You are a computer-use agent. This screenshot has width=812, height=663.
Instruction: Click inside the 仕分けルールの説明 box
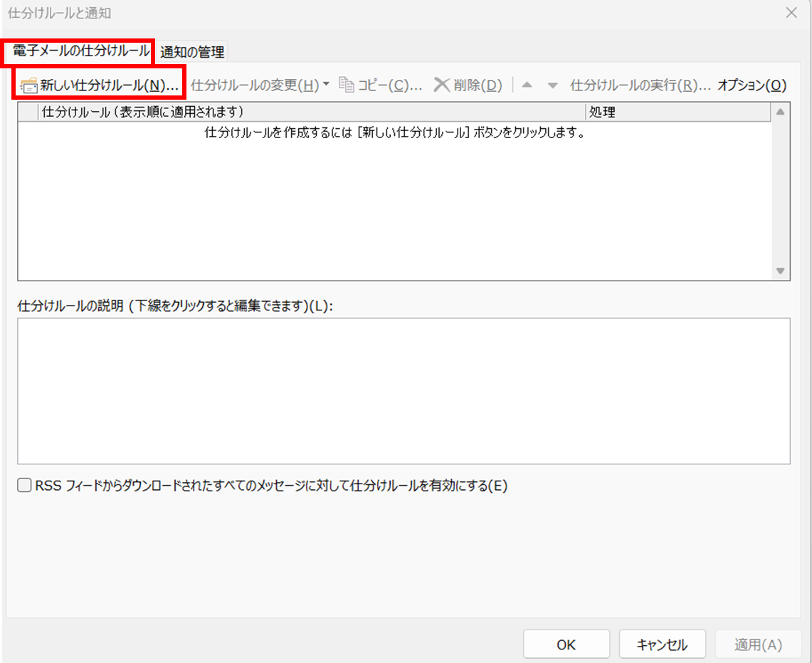click(x=404, y=391)
